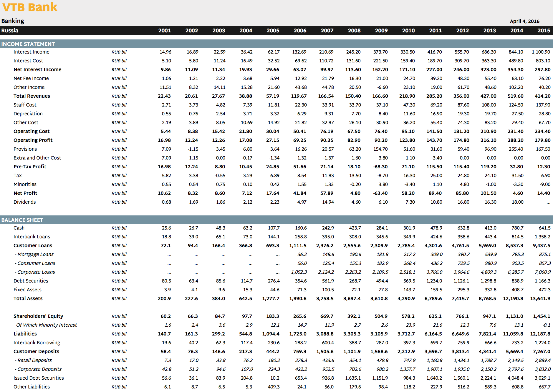The width and height of the screenshot is (553, 392).
Task: Click the Fixed Assets row label
Action: 27,290
